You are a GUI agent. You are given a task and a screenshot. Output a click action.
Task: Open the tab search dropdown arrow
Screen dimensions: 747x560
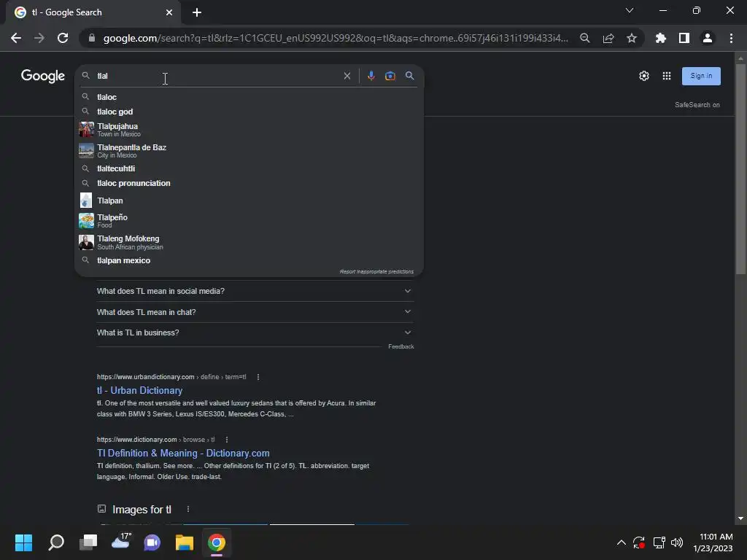630,10
